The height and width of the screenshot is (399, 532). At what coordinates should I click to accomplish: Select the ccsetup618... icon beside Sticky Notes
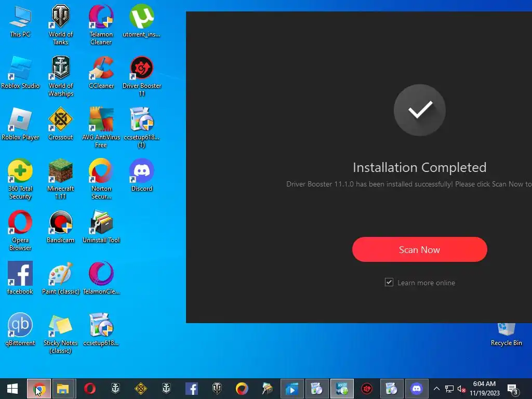(101, 330)
